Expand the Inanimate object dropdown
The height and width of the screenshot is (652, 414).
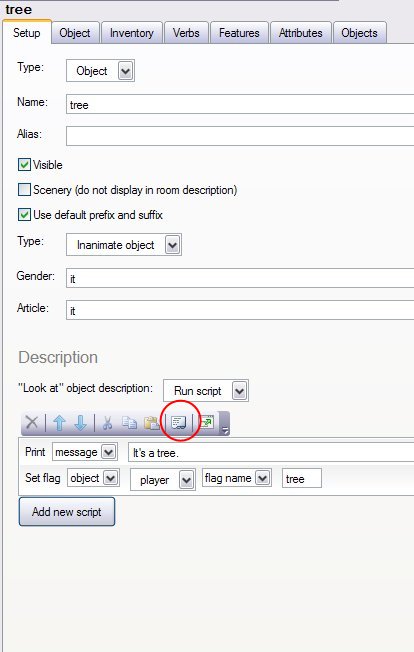[124, 244]
